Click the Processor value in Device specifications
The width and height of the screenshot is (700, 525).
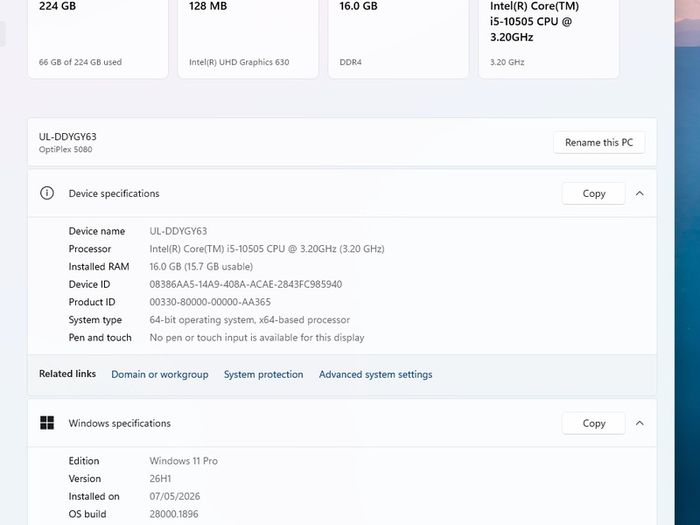(267, 249)
